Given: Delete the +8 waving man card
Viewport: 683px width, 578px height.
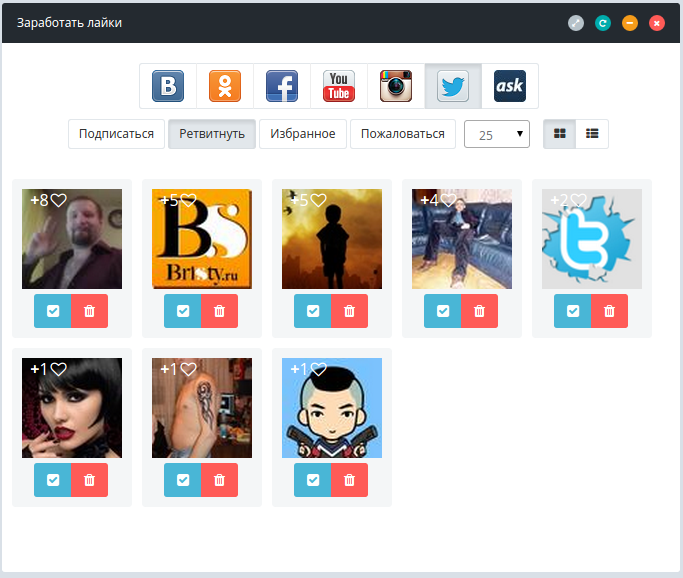Looking at the screenshot, I should pos(89,311).
